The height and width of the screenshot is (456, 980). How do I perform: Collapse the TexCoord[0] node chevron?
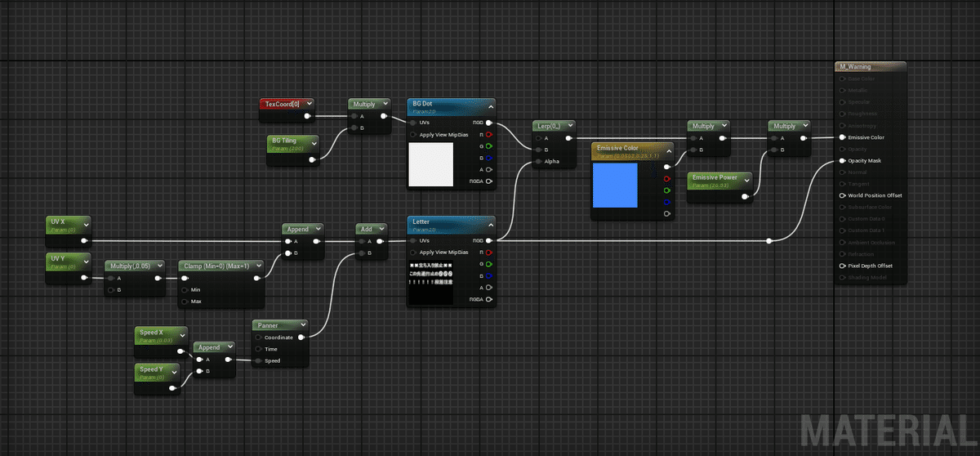tap(309, 104)
